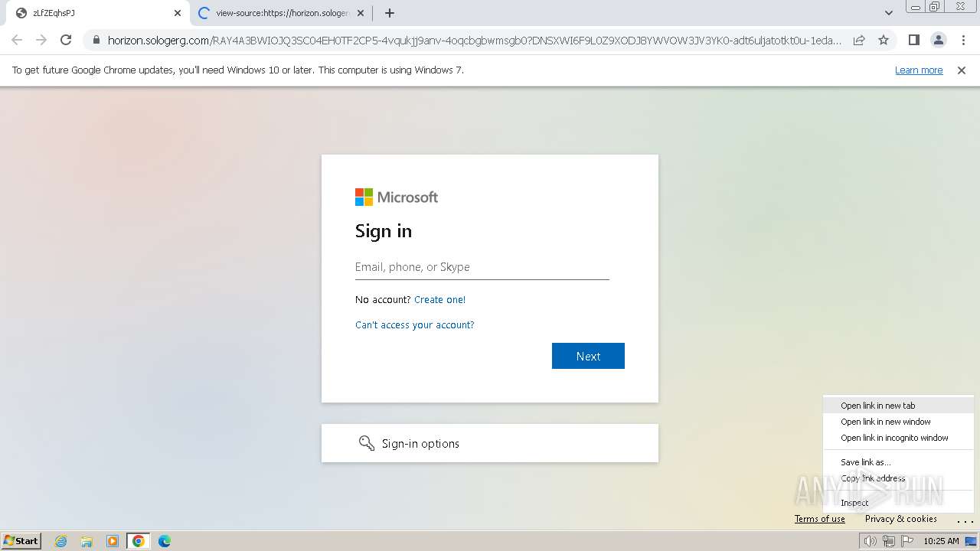Open Chrome three-dot menu
The height and width of the screenshot is (551, 980).
click(963, 40)
